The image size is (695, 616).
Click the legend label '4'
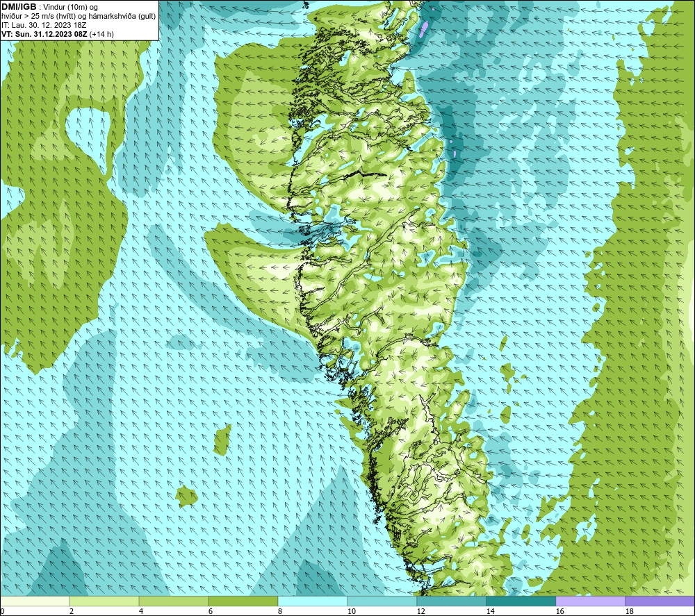tap(141, 612)
